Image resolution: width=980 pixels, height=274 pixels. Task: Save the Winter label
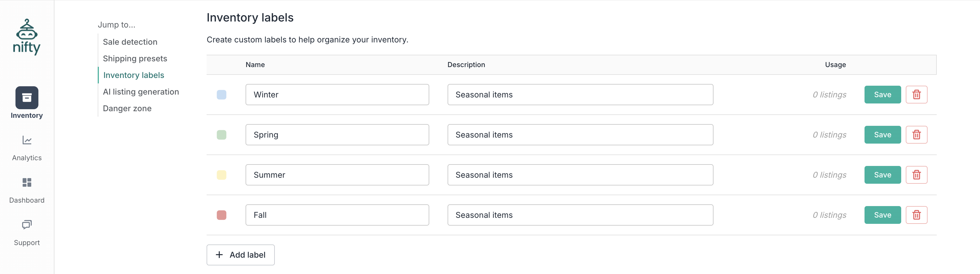click(882, 95)
